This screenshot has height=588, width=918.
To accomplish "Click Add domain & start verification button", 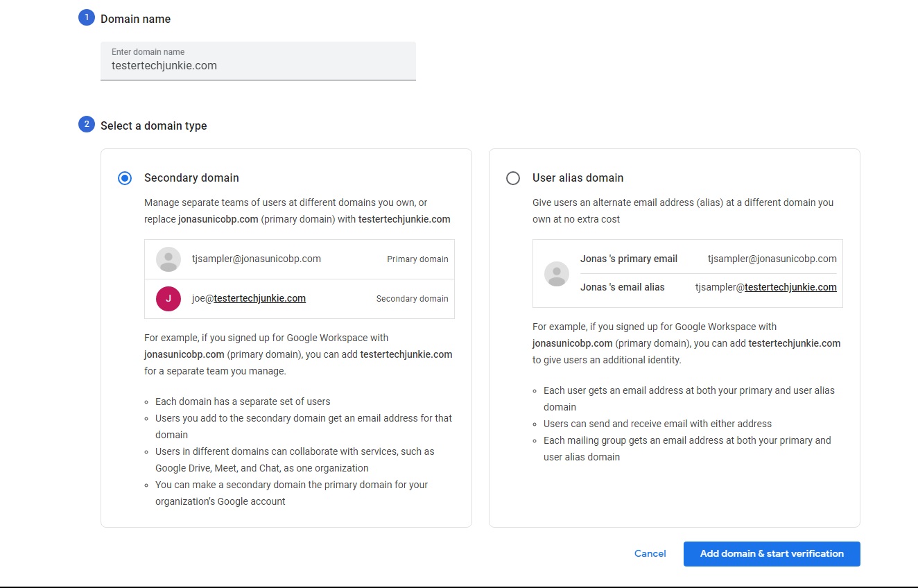I will click(772, 554).
